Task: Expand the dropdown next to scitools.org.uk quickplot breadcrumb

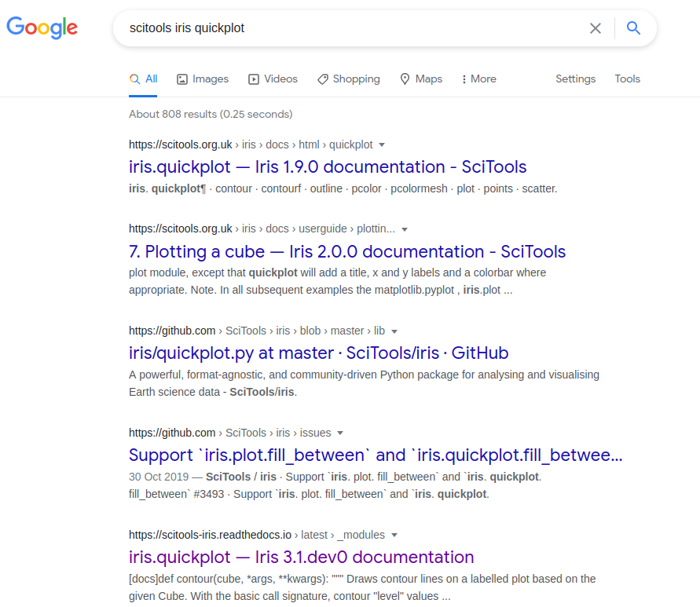Action: pos(382,144)
